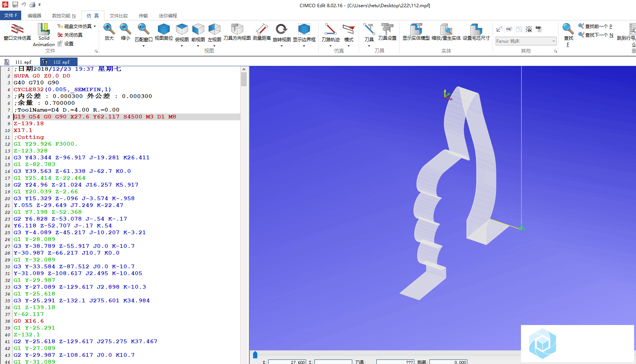The height and width of the screenshot is (364, 636).
Task: Click the 窗口文件仿真 window file simulation icon
Action: tap(17, 32)
